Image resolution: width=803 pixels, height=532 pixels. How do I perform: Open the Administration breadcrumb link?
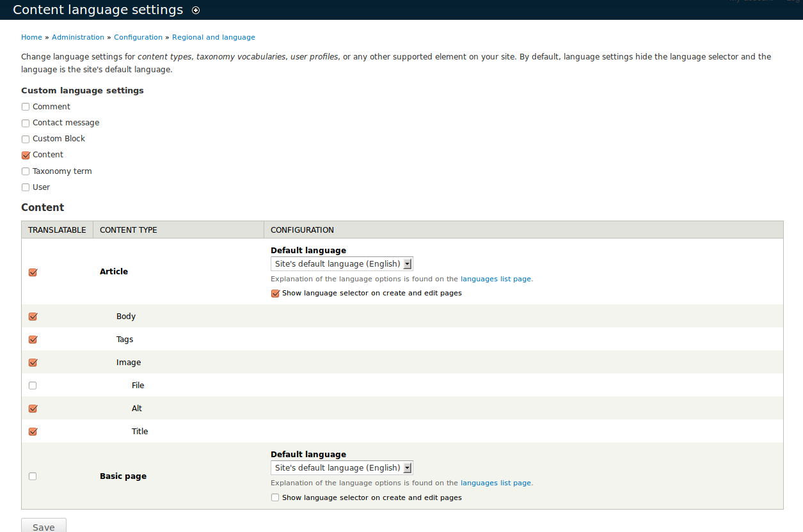[78, 37]
